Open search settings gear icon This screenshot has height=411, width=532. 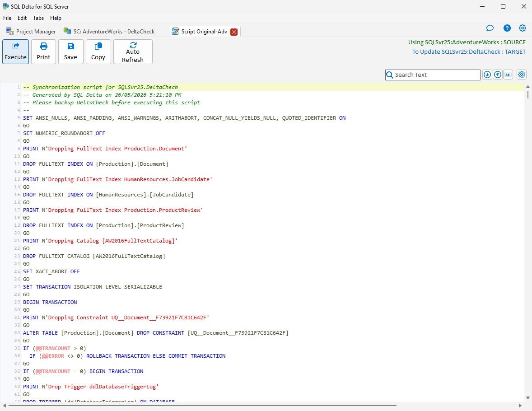click(x=522, y=75)
